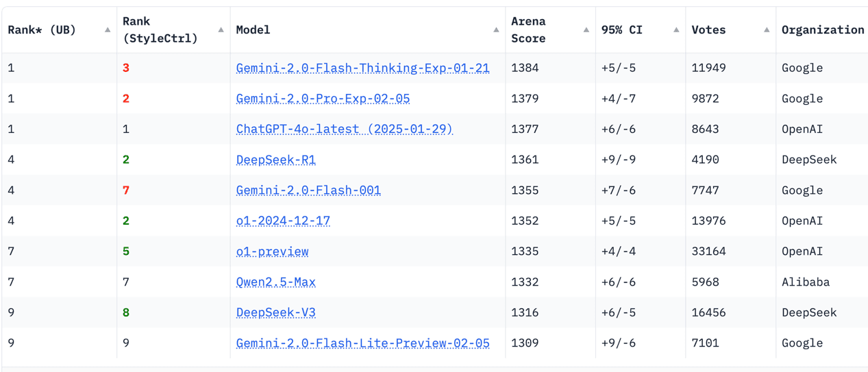Open the DeepSeek-R1 model link
Viewport: 868px width, 372px height.
pos(275,160)
